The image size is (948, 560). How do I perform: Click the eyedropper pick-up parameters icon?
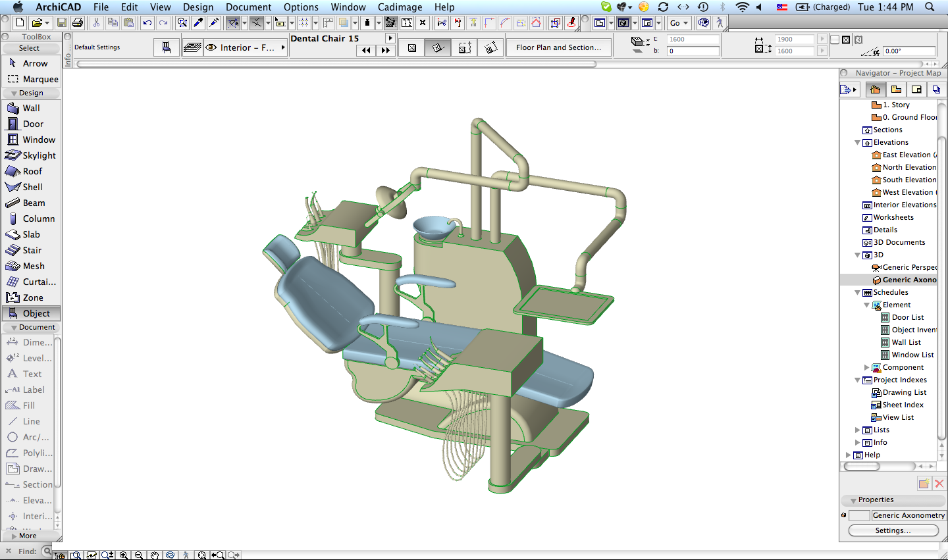[198, 23]
